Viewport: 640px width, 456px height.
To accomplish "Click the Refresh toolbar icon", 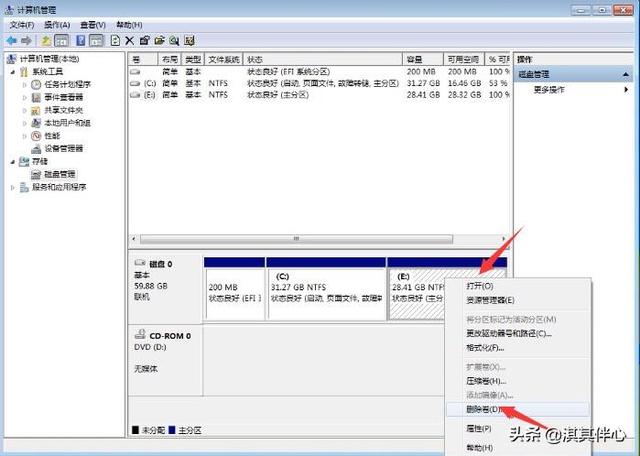I will click(116, 40).
